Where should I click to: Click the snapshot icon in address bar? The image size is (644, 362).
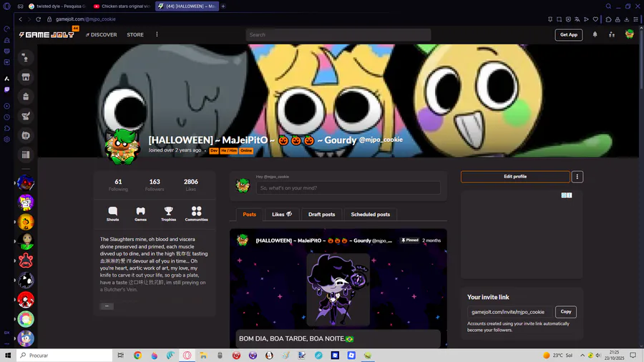point(559,19)
